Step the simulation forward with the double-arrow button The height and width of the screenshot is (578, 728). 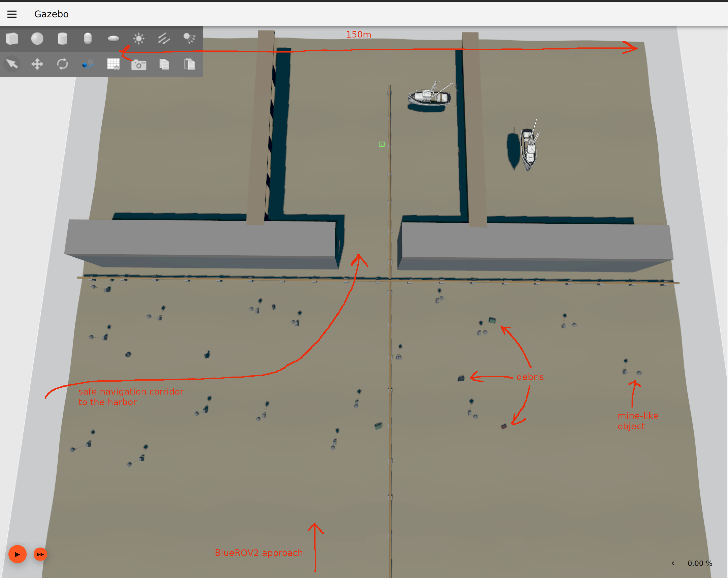pos(40,554)
